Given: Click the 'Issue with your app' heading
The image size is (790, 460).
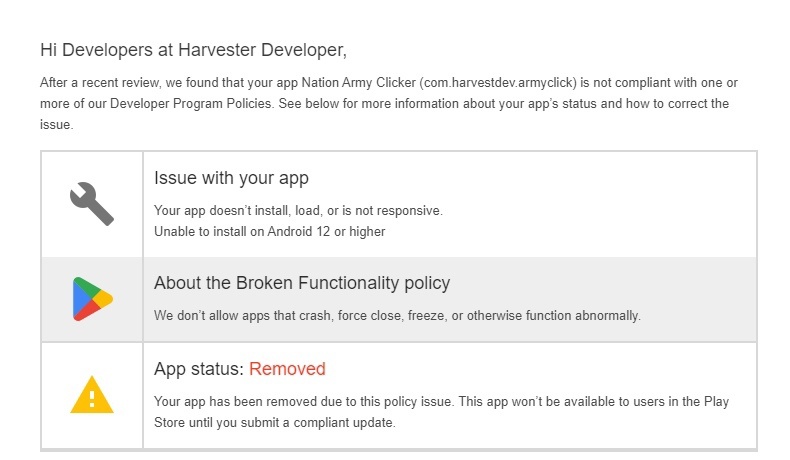Looking at the screenshot, I should click(231, 178).
